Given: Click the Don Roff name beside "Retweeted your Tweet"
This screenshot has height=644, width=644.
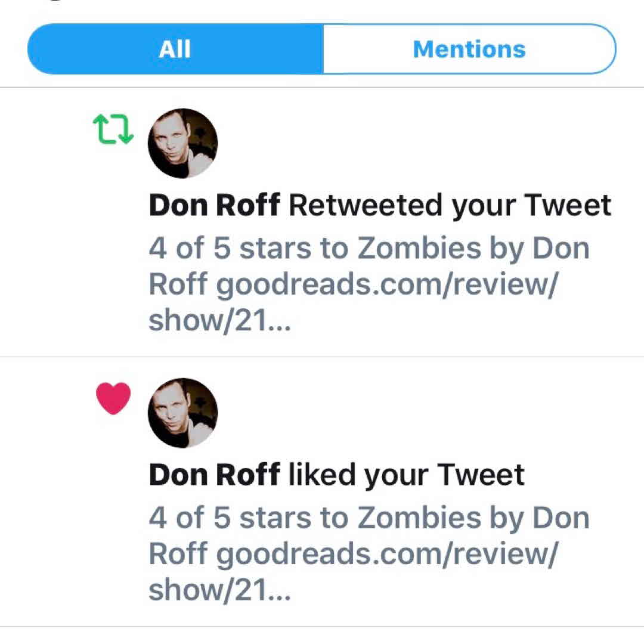Looking at the screenshot, I should click(214, 206).
